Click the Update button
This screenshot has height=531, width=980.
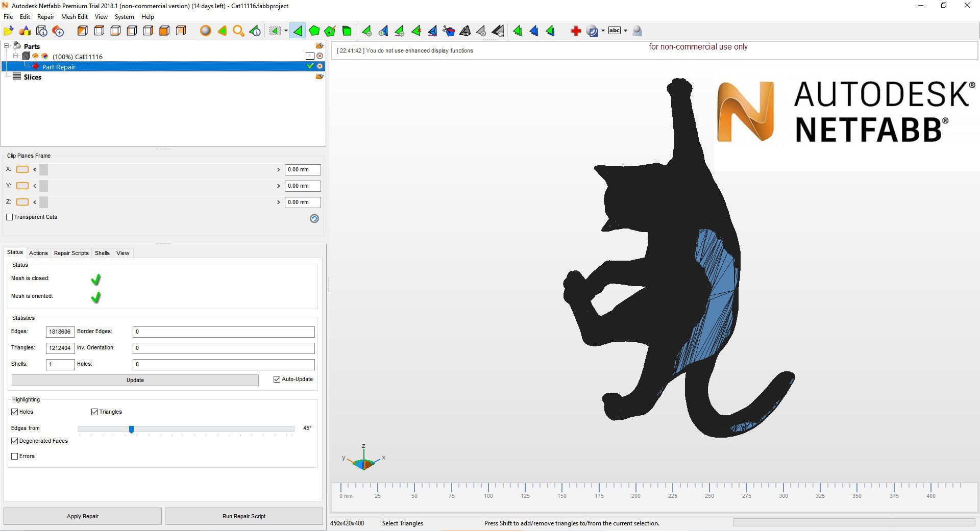[x=135, y=380]
